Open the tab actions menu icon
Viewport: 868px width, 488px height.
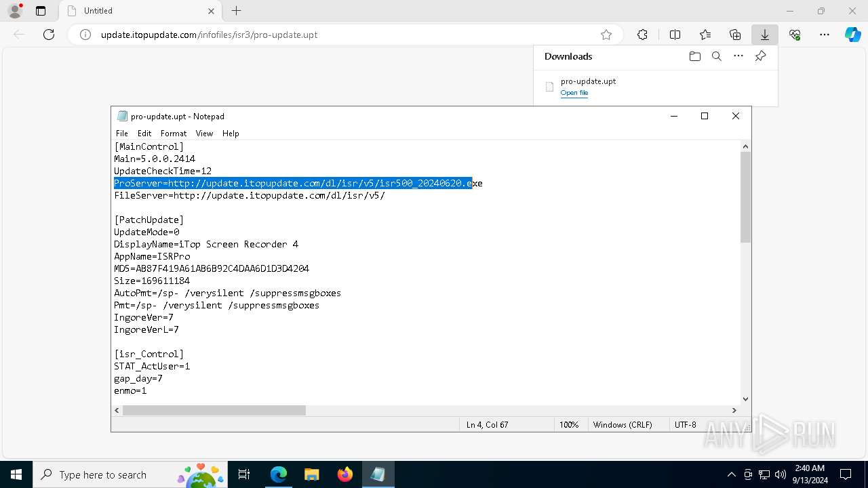[41, 11]
